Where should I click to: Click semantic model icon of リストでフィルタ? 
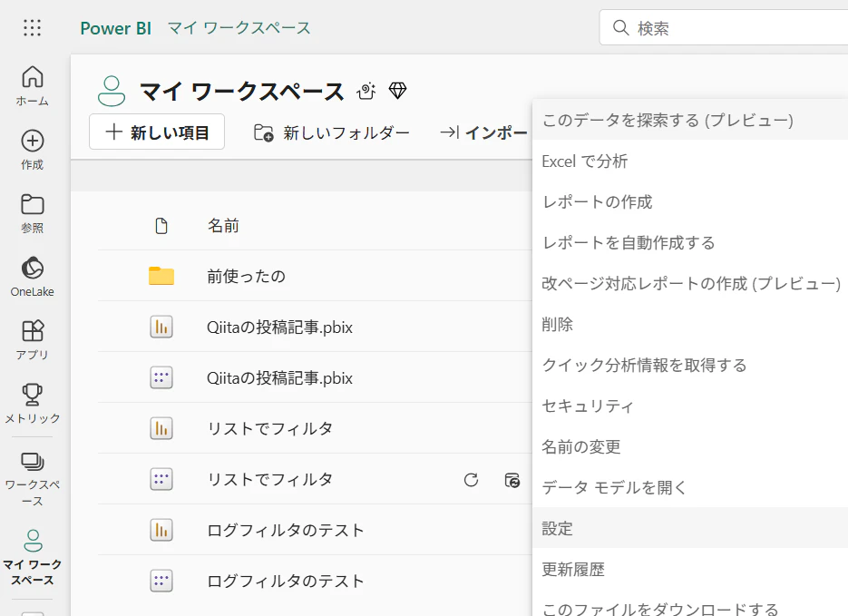[x=161, y=479]
